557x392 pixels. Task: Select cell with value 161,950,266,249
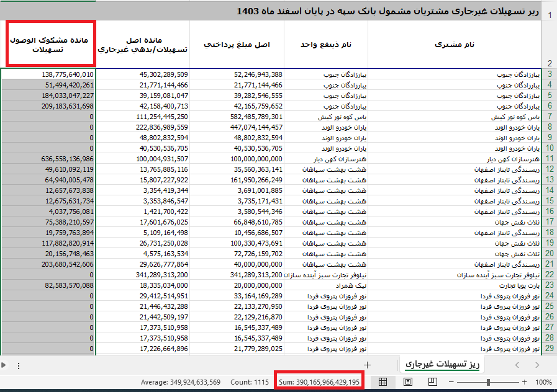click(x=237, y=180)
